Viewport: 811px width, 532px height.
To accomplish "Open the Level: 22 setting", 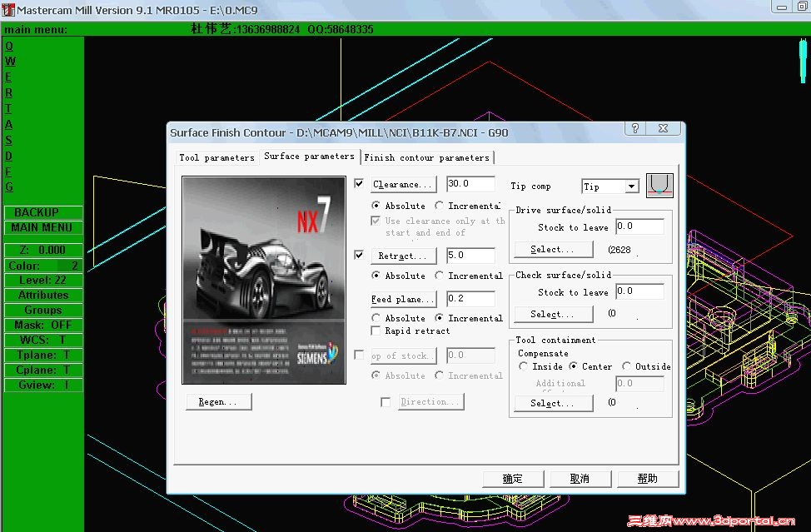I will click(43, 281).
